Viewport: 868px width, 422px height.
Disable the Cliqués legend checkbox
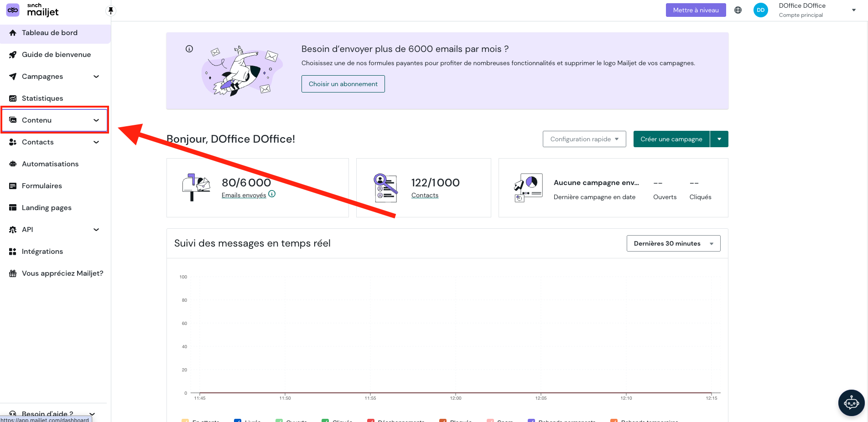325,421
